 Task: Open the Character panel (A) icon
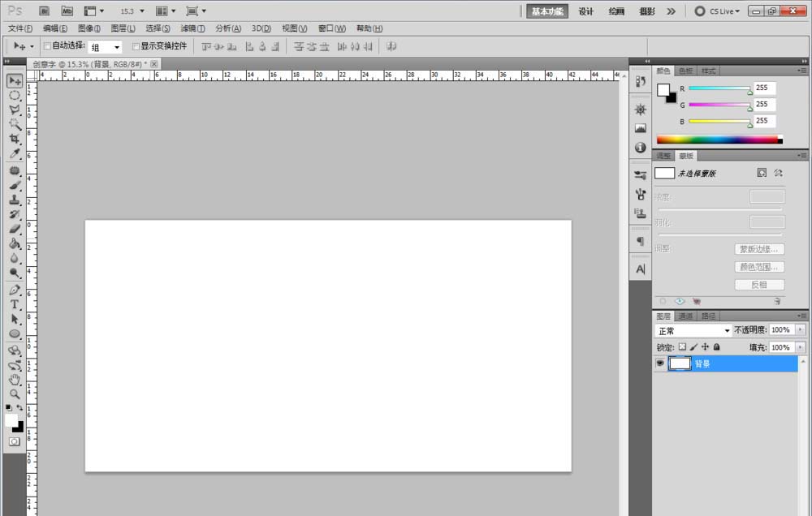pyautogui.click(x=641, y=269)
